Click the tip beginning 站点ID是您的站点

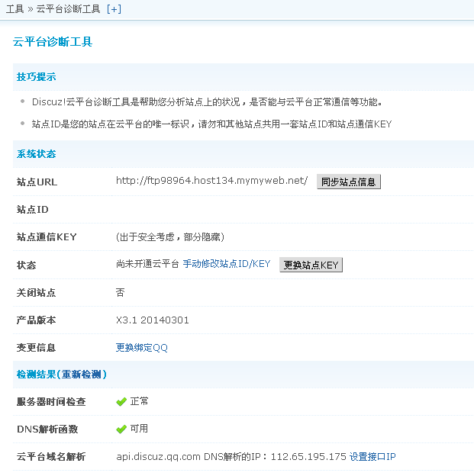pyautogui.click(x=211, y=124)
